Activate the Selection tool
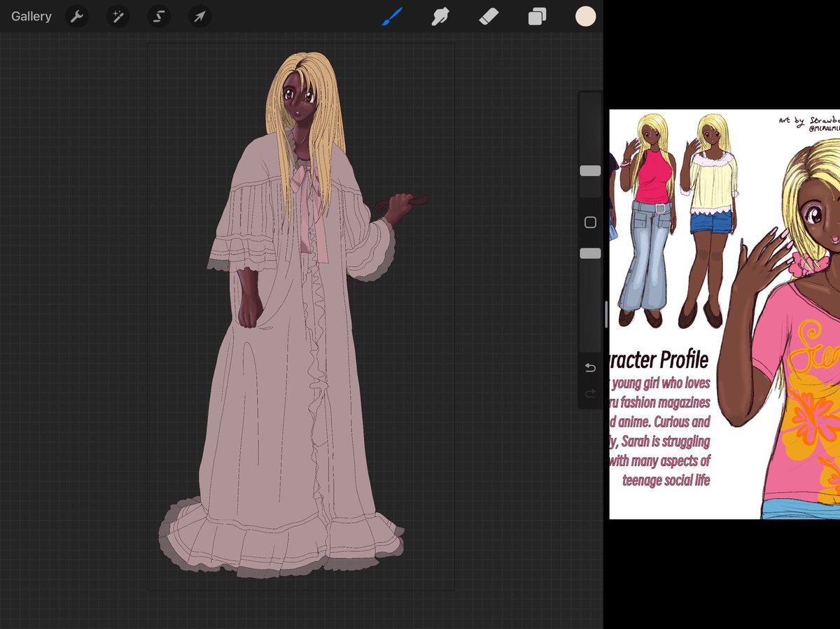Viewport: 840px width, 629px height. click(x=159, y=16)
